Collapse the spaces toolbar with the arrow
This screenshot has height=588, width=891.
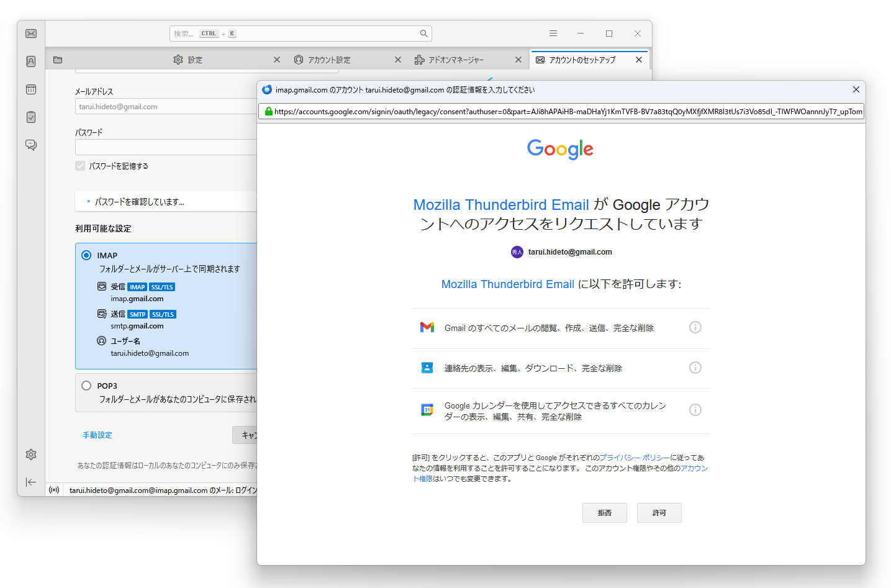[30, 482]
